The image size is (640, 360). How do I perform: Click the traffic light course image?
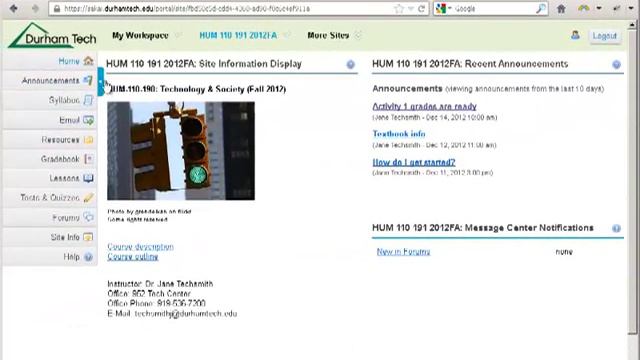[181, 151]
